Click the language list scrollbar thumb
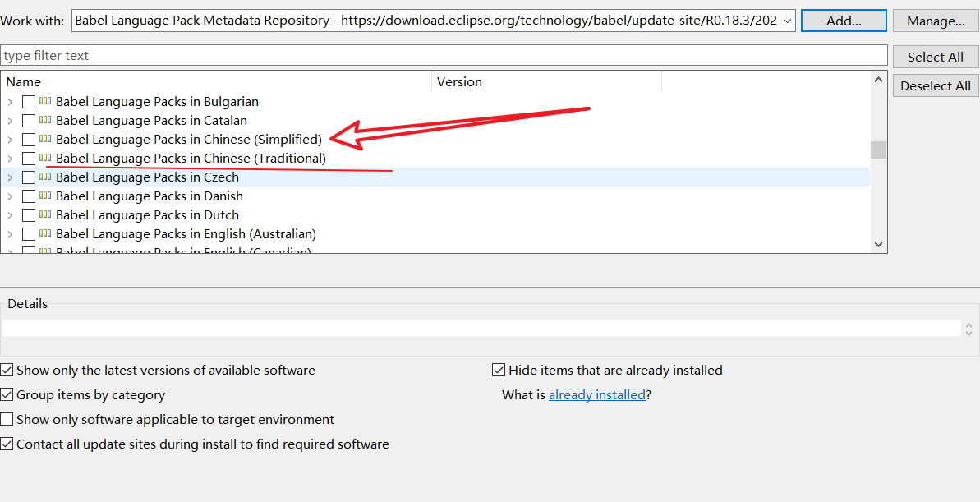Screen dimensions: 980x502 coord(879,150)
